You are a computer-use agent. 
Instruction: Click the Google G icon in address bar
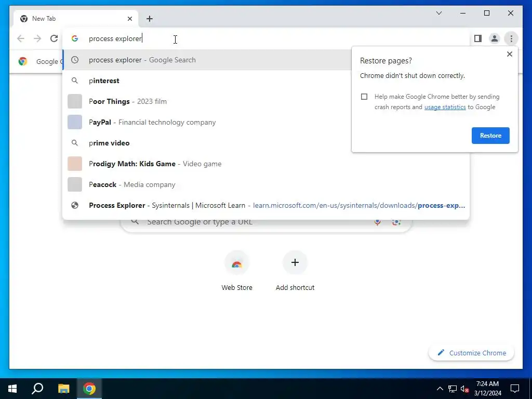(x=75, y=38)
